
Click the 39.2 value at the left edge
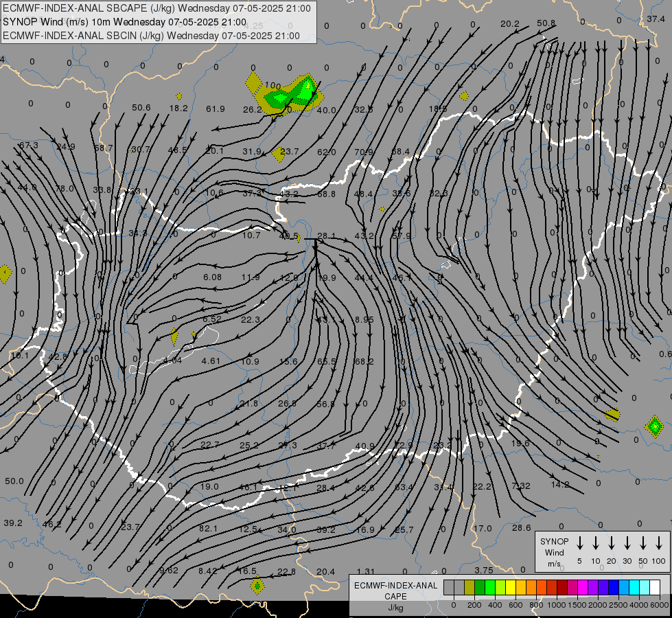tap(13, 523)
